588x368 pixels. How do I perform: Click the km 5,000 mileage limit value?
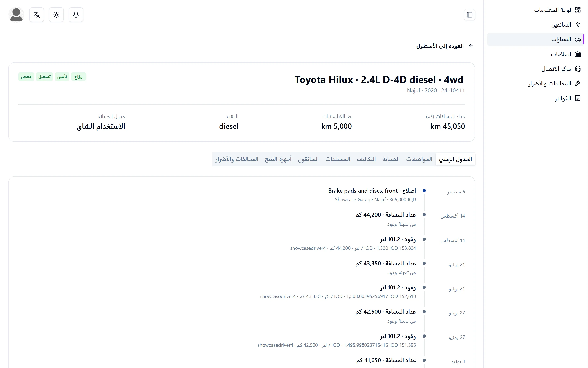(x=336, y=126)
